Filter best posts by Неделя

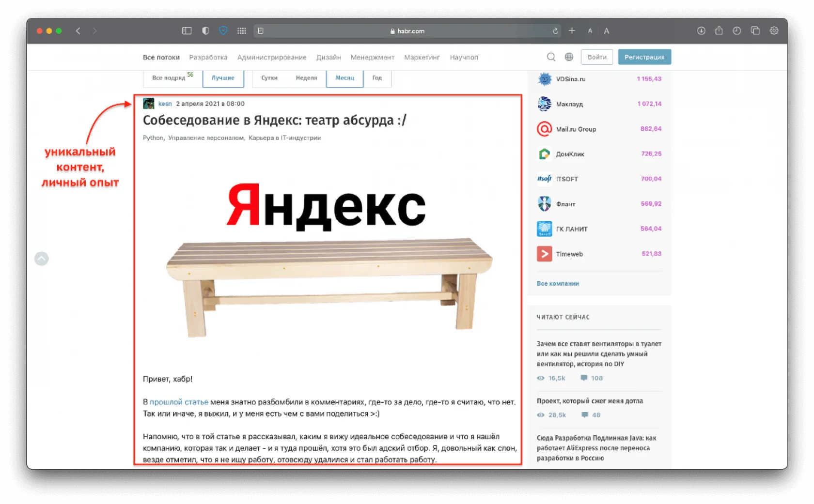(306, 77)
